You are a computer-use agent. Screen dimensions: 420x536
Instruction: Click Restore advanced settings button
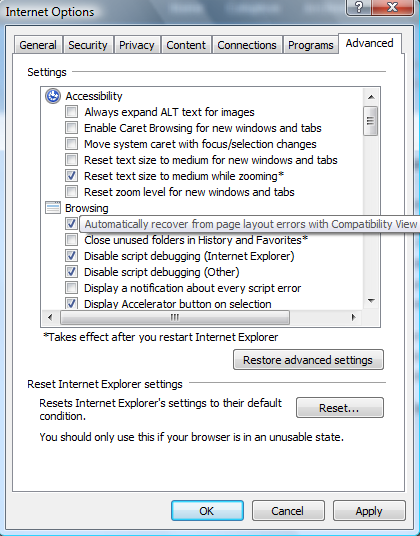point(308,360)
